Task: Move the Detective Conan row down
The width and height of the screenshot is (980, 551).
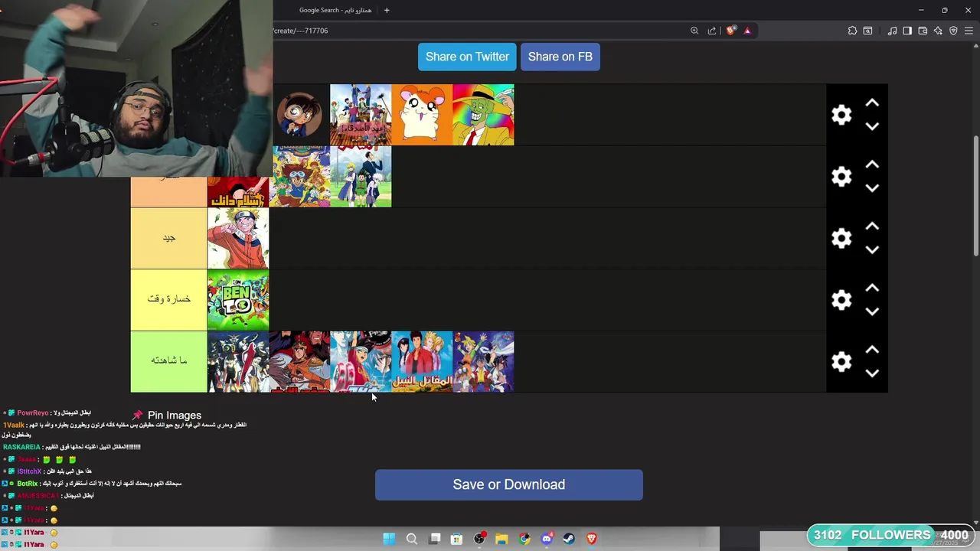Action: tap(872, 126)
